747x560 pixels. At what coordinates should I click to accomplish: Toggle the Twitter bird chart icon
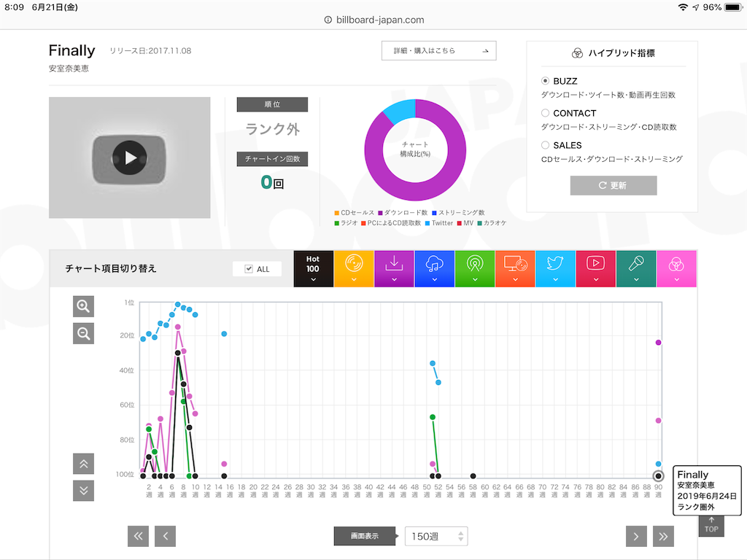[x=555, y=268]
